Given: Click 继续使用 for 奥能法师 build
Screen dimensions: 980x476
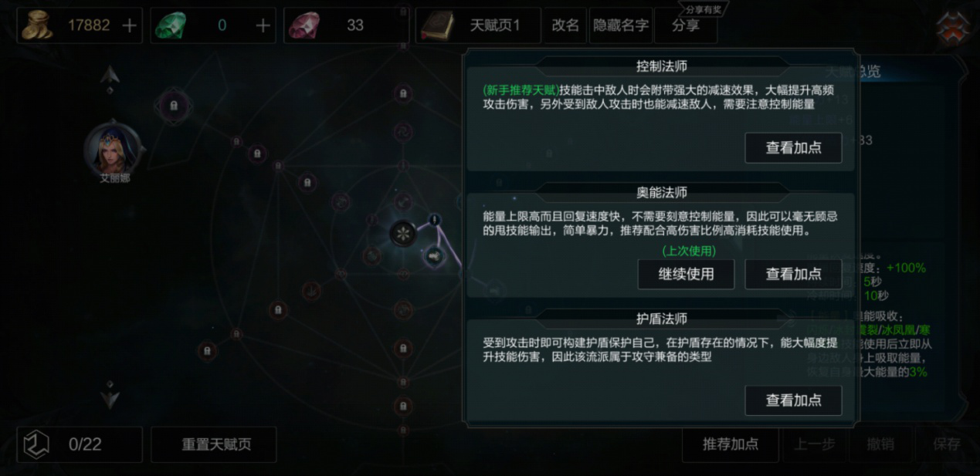Looking at the screenshot, I should [686, 274].
